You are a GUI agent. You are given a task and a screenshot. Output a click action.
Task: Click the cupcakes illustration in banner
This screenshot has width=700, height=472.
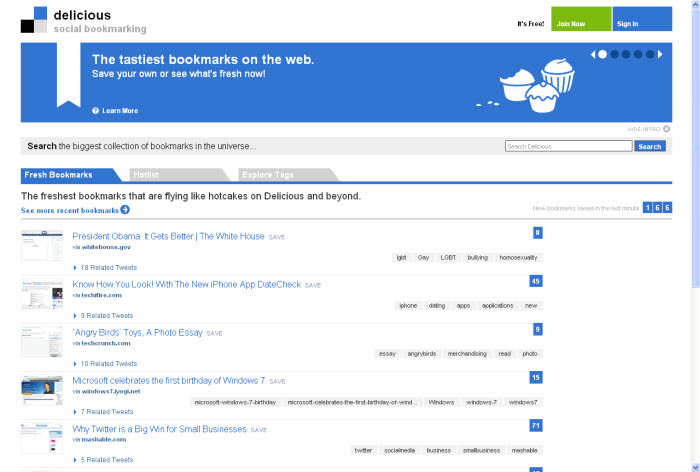pyautogui.click(x=538, y=86)
